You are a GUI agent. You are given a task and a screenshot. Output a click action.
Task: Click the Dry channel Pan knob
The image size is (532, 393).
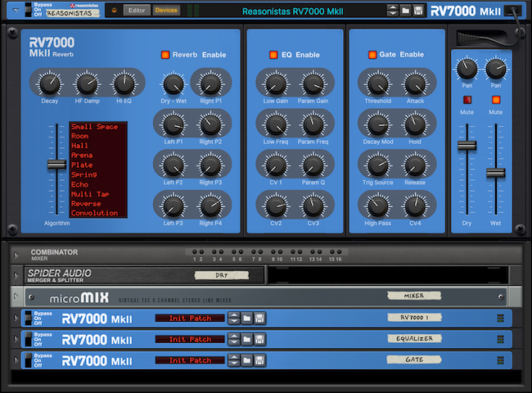pos(467,69)
